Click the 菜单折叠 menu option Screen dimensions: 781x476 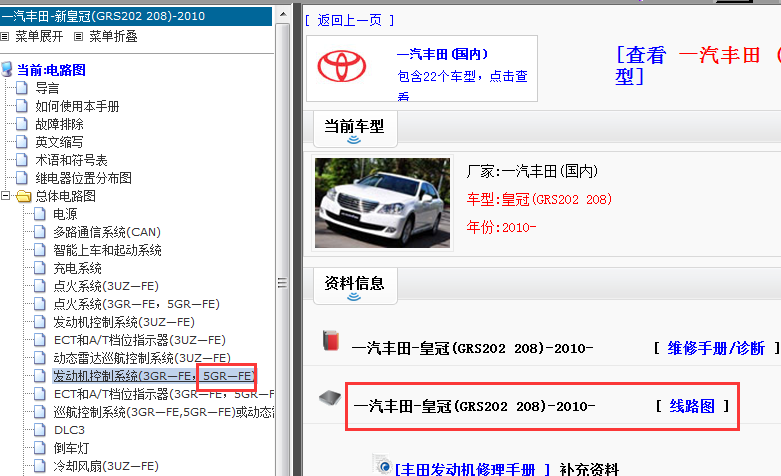point(113,36)
